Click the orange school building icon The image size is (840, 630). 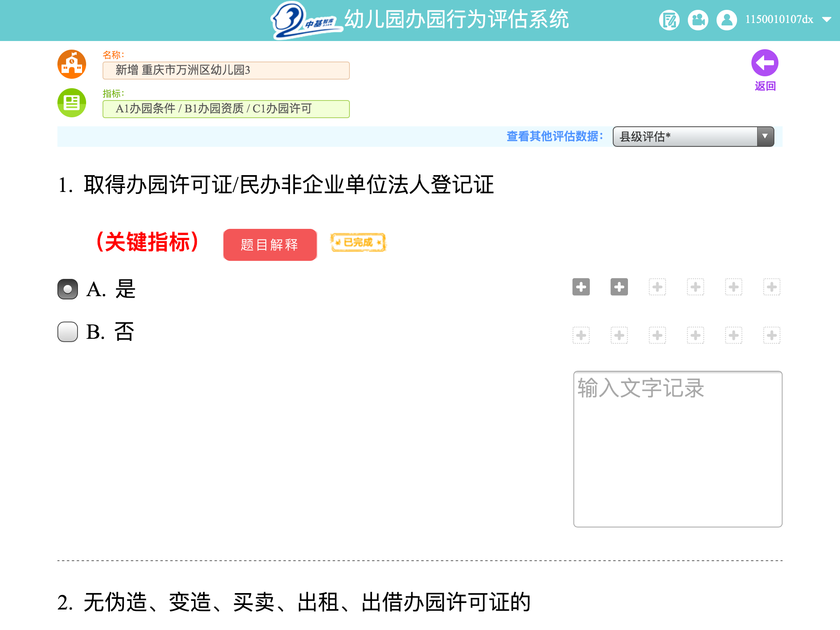72,64
